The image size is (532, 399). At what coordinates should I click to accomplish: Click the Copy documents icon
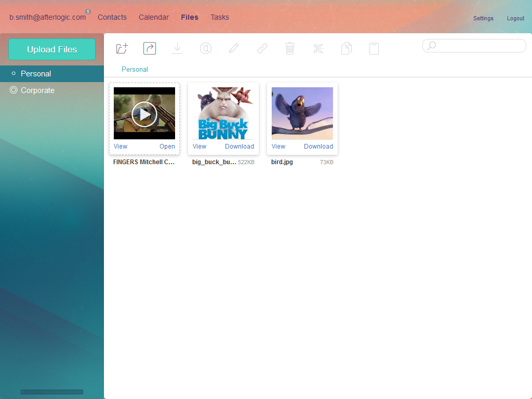(x=347, y=48)
